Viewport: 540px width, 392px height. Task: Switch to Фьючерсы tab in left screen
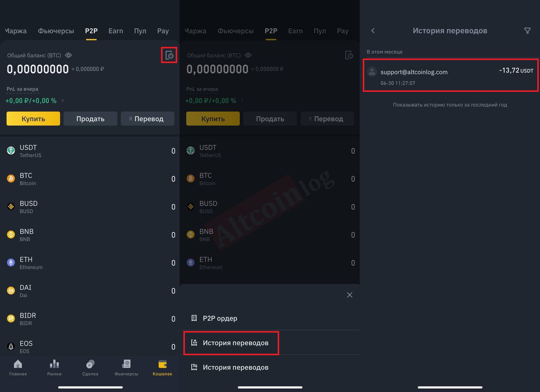coord(56,31)
